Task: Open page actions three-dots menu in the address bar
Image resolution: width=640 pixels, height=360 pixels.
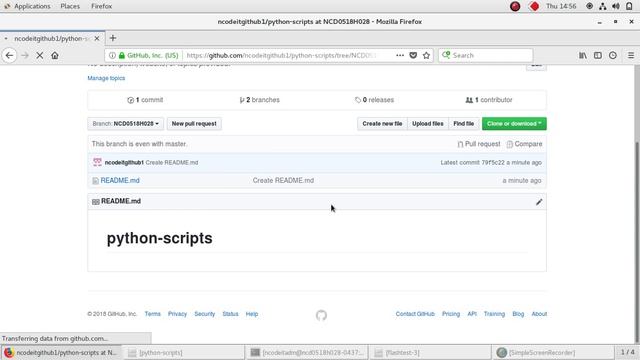Action: (400, 55)
